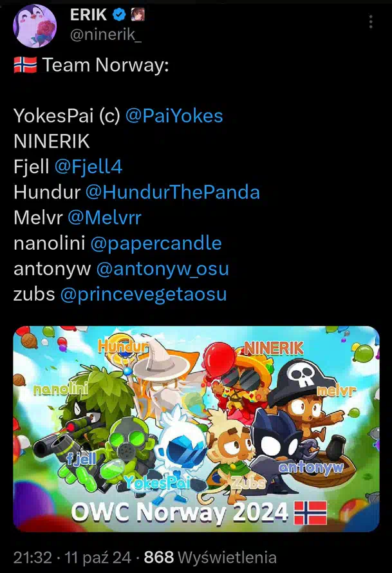392x573 pixels.
Task: Click the @ninerik_ handle
Action: click(106, 35)
